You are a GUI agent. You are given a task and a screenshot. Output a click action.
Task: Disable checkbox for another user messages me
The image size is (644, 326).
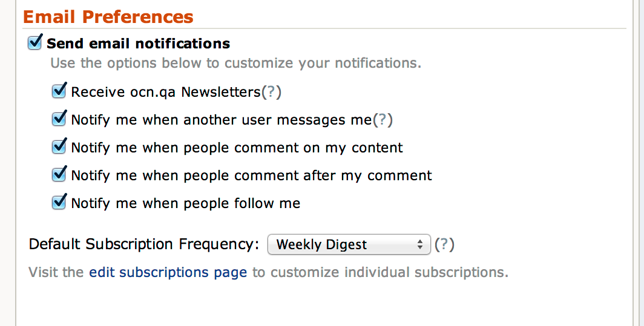(x=59, y=119)
